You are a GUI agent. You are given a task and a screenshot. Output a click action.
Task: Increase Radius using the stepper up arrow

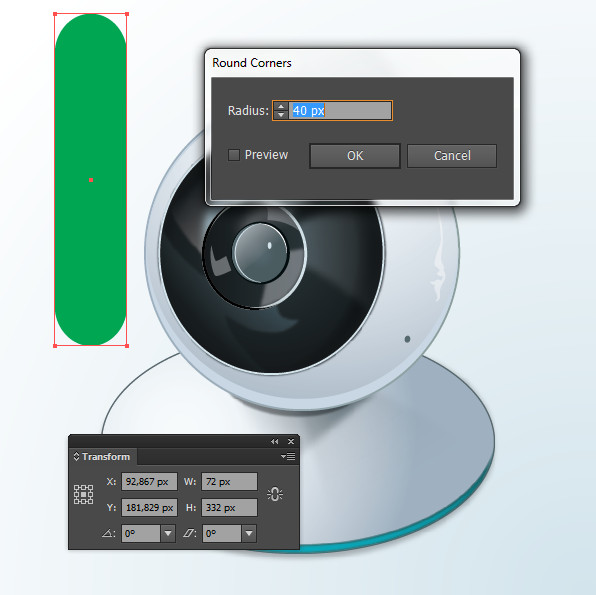point(281,106)
